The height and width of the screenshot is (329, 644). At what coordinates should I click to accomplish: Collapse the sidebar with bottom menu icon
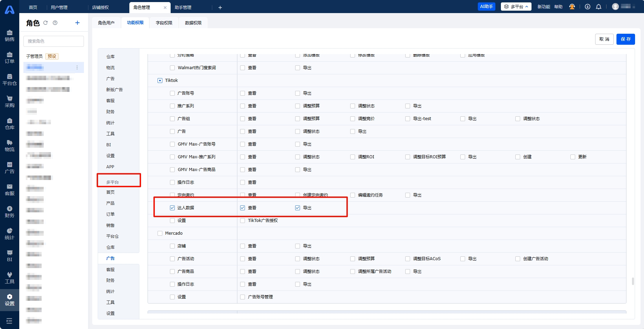pos(9,321)
